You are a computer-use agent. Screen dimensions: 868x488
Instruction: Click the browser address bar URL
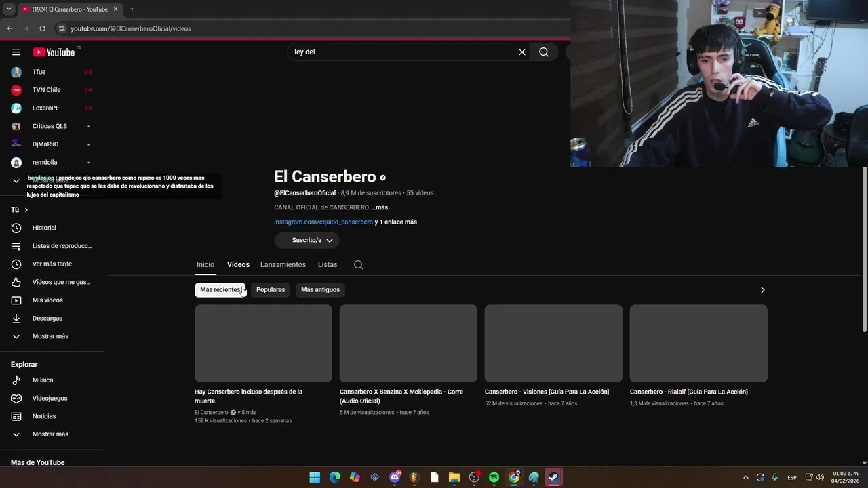point(131,28)
